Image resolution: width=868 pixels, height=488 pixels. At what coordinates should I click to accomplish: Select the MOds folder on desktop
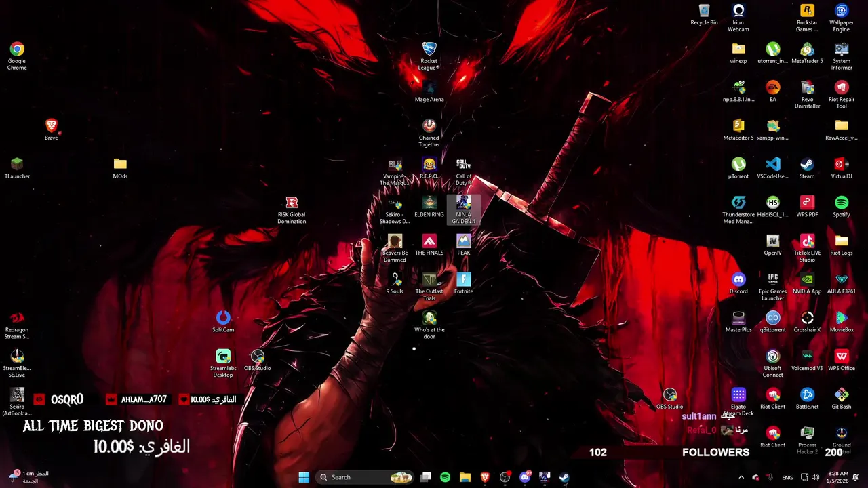(x=120, y=167)
